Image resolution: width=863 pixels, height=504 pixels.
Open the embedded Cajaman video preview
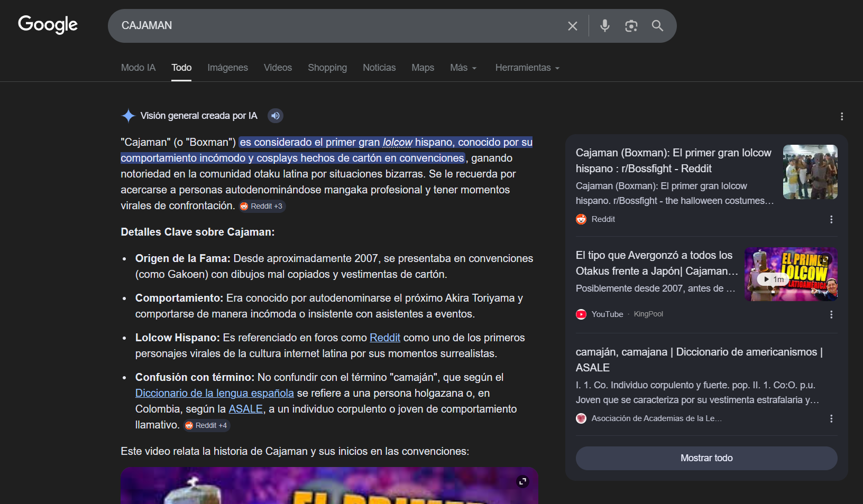tap(329, 486)
